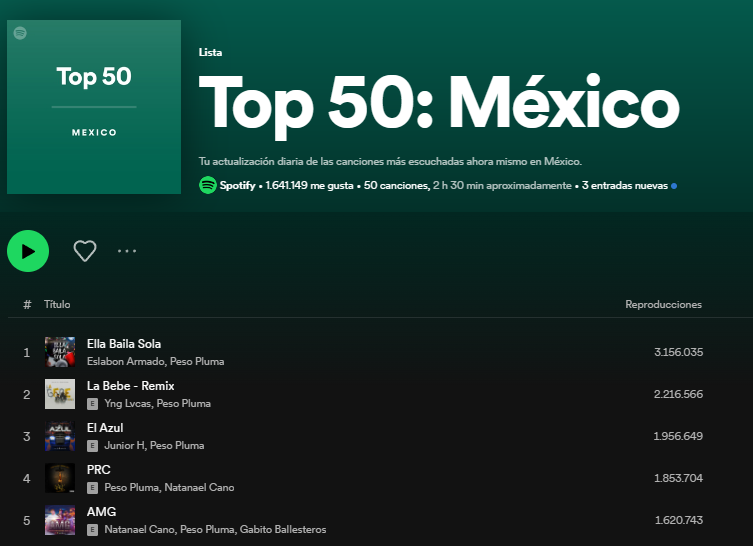This screenshot has height=546, width=753.
Task: Click the explicit badge on El Azul
Action: 92,446
